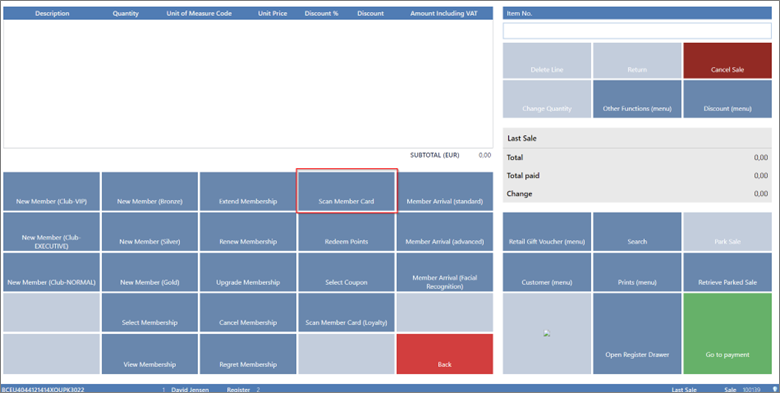Image resolution: width=780 pixels, height=393 pixels.
Task: Open Register Drawer button
Action: (x=637, y=333)
